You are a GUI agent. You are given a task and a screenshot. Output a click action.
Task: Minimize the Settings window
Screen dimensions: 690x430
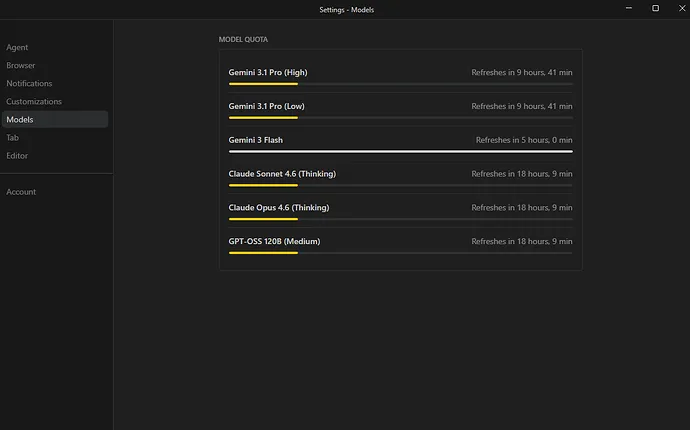pyautogui.click(x=627, y=8)
